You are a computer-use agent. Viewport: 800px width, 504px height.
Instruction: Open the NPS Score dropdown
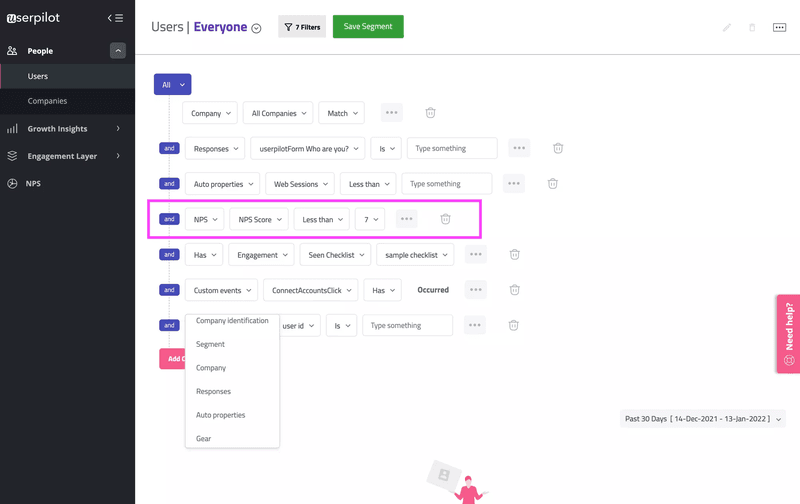[x=259, y=219]
